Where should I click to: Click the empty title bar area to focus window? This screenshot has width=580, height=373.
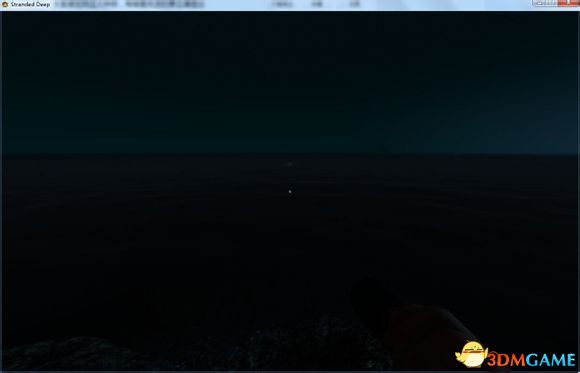click(425, 4)
